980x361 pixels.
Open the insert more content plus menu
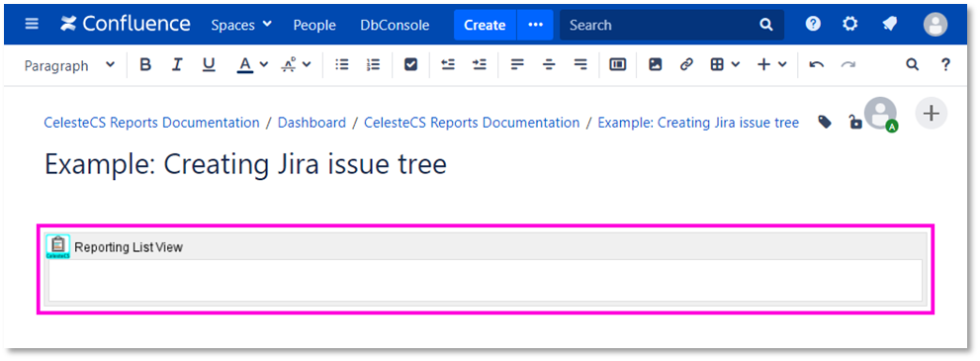pos(772,65)
